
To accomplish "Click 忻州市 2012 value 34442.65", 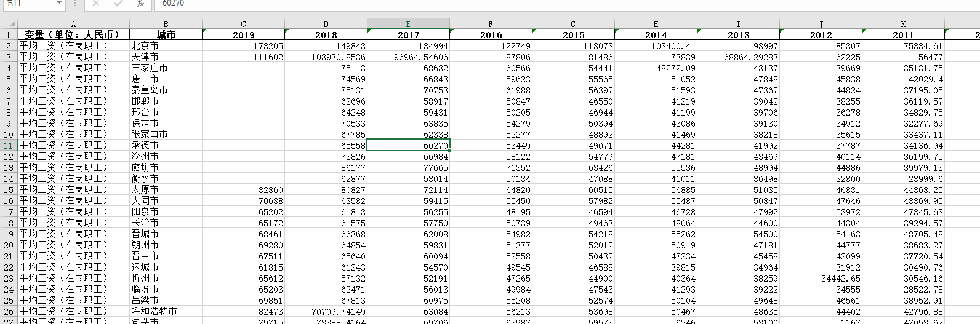I will click(x=821, y=278).
